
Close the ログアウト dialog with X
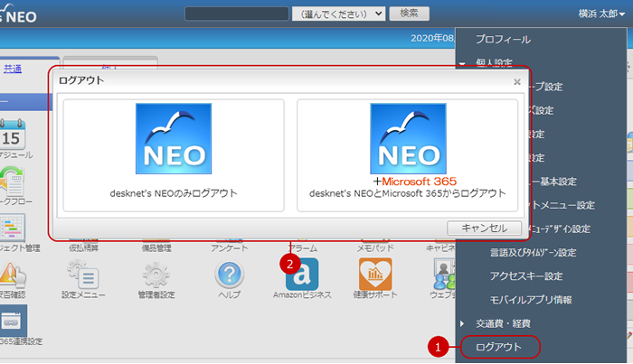pos(517,81)
